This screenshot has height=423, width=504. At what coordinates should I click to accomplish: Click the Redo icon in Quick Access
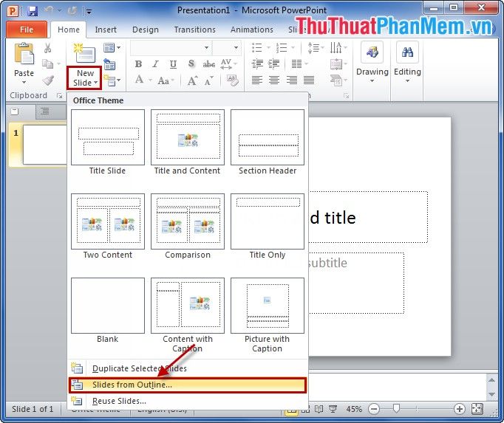pyautogui.click(x=72, y=11)
